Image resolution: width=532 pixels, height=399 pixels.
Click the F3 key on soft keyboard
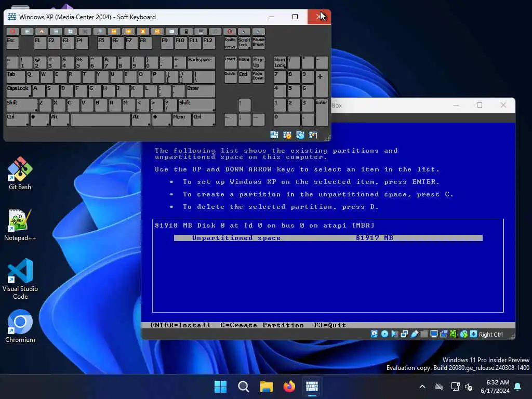point(68,43)
